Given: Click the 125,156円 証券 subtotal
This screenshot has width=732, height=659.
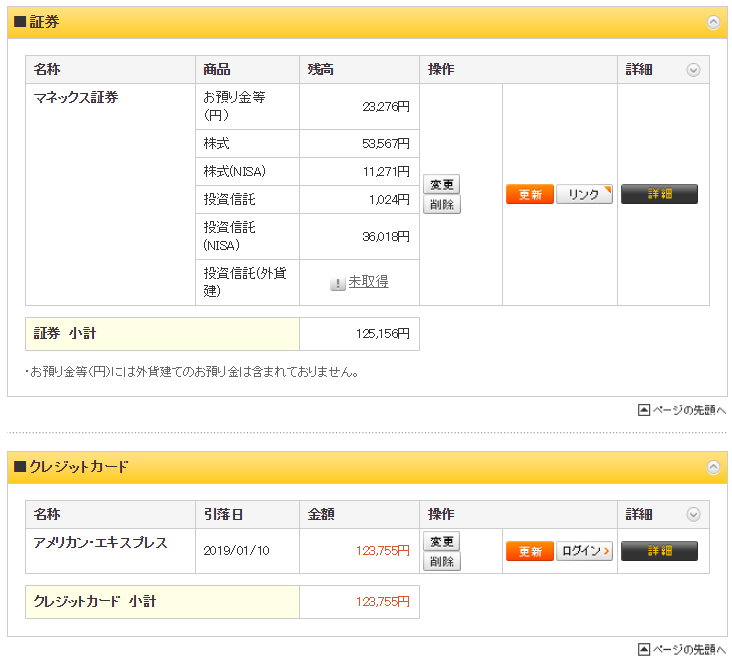Looking at the screenshot, I should 382,334.
